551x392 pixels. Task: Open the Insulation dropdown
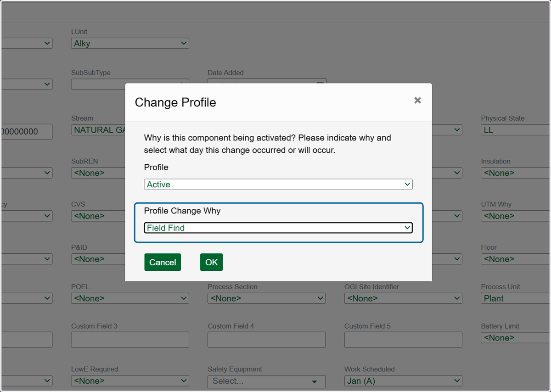(x=516, y=173)
